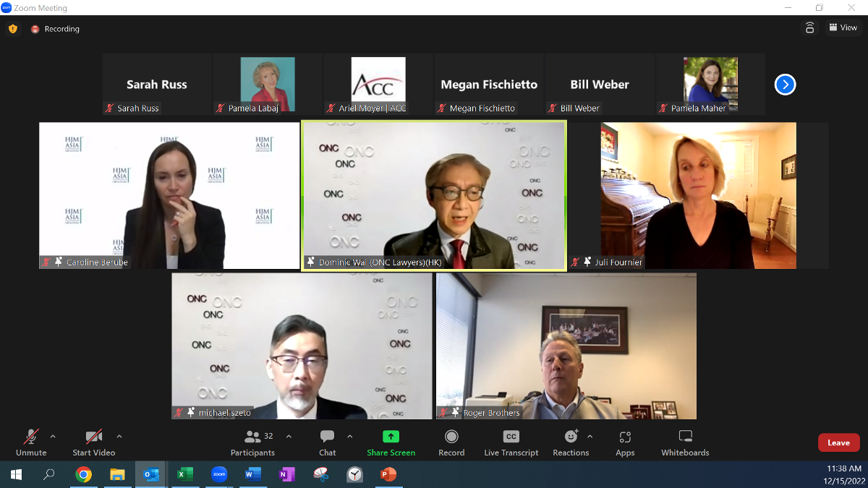Viewport: 868px width, 488px height.
Task: Open PowerPoint from the taskbar
Action: (x=389, y=474)
